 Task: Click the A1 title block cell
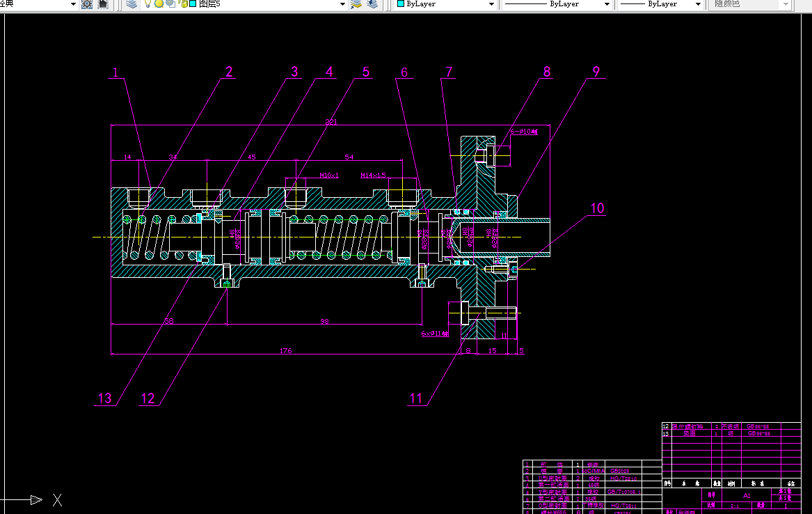point(746,495)
